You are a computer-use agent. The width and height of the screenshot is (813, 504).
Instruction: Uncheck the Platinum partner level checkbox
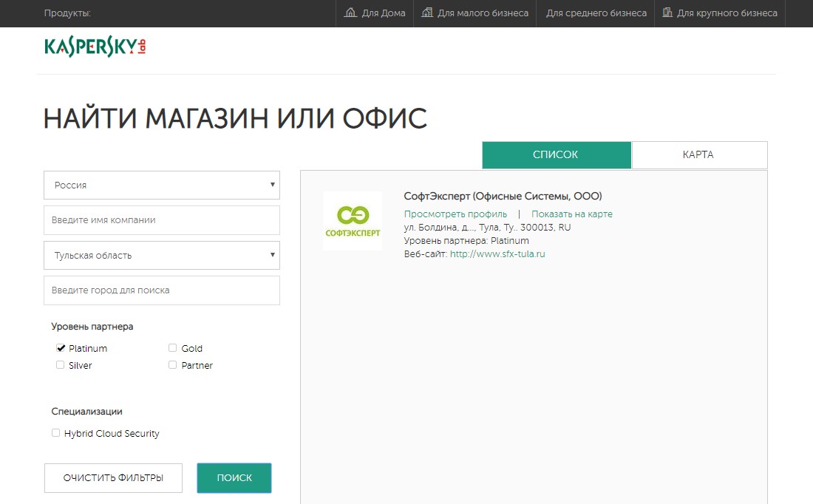pos(61,348)
